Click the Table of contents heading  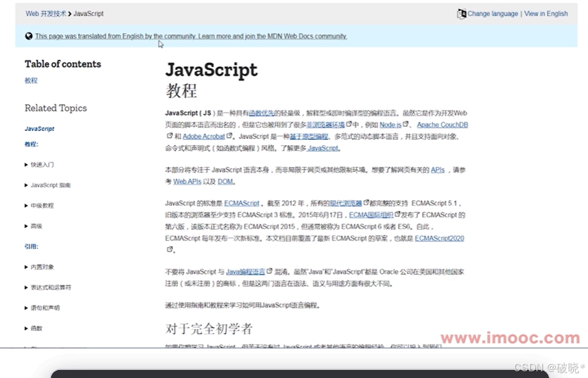pyautogui.click(x=63, y=64)
